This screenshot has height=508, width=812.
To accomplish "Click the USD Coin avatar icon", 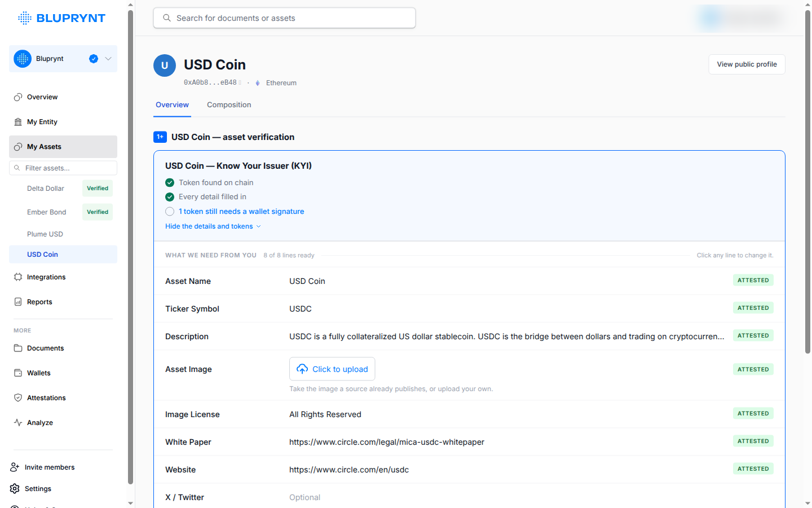I will pos(165,65).
